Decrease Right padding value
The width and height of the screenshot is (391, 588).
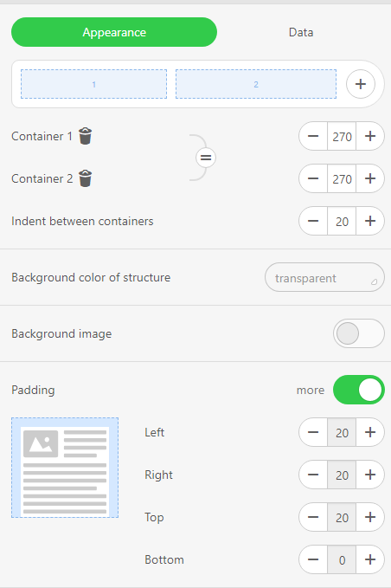(x=313, y=475)
